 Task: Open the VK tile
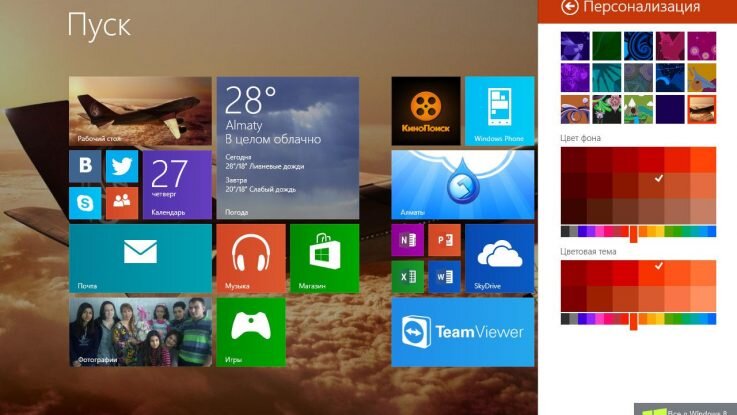pyautogui.click(x=85, y=166)
